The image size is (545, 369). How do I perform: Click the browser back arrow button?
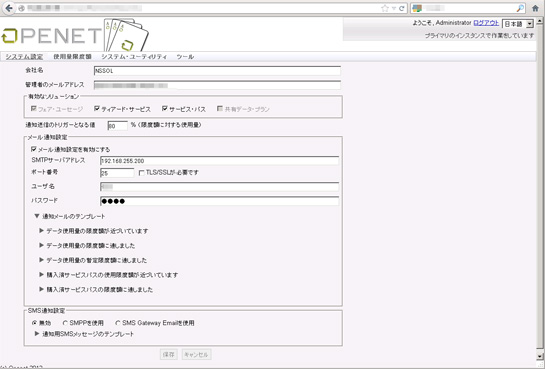[9, 8]
